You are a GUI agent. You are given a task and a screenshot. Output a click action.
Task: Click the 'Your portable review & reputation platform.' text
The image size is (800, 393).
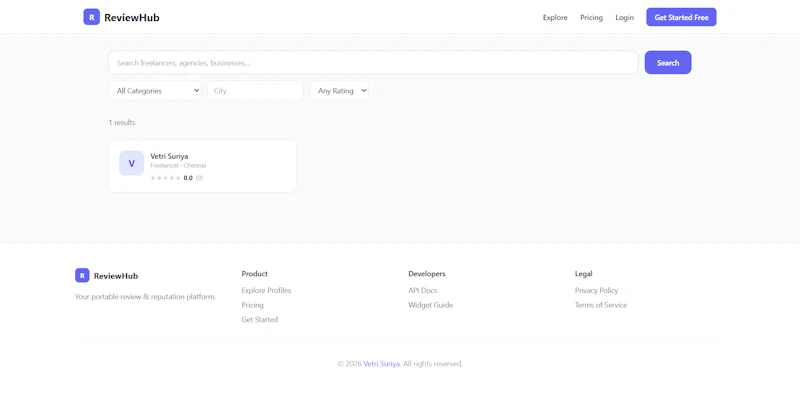tap(145, 297)
